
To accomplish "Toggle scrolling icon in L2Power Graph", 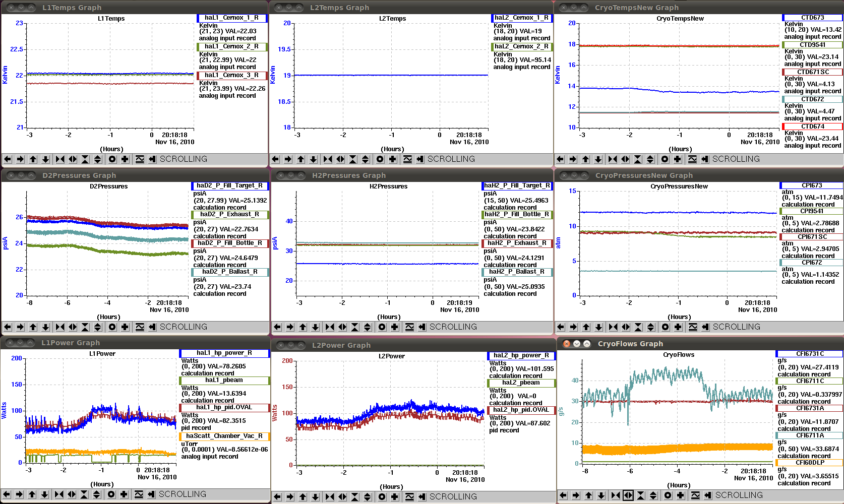I will point(422,497).
